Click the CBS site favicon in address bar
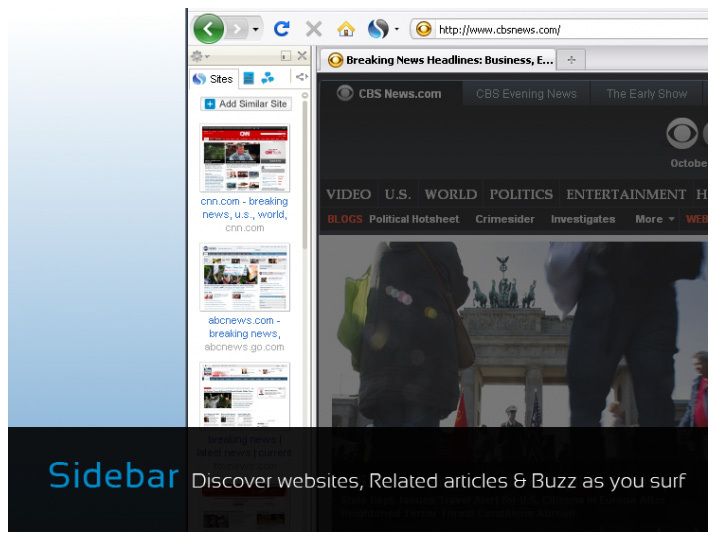 pyautogui.click(x=423, y=29)
